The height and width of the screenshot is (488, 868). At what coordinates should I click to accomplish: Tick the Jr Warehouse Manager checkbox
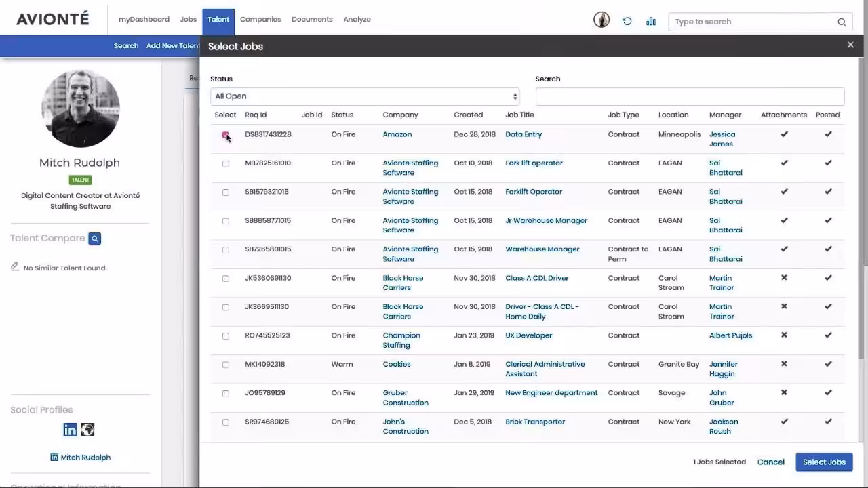click(226, 221)
